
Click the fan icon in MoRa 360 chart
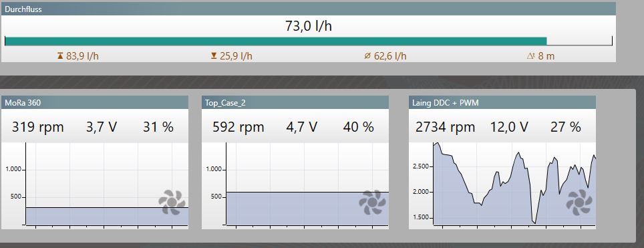tap(172, 203)
